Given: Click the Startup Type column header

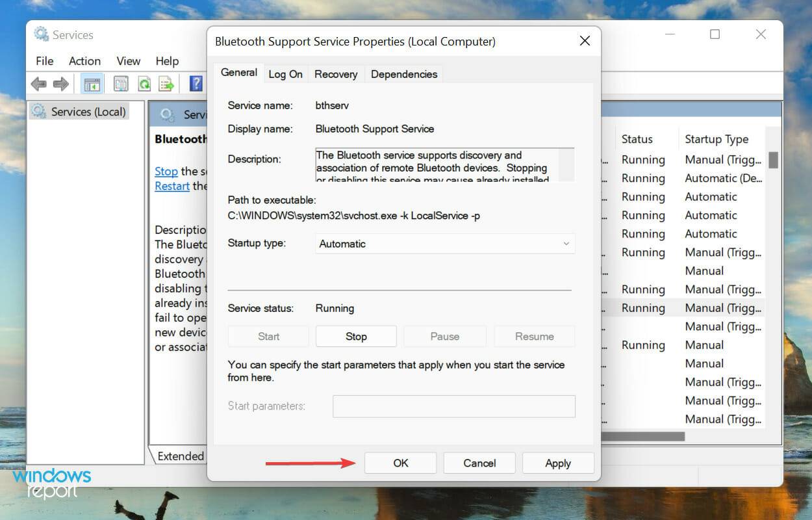Looking at the screenshot, I should [717, 139].
